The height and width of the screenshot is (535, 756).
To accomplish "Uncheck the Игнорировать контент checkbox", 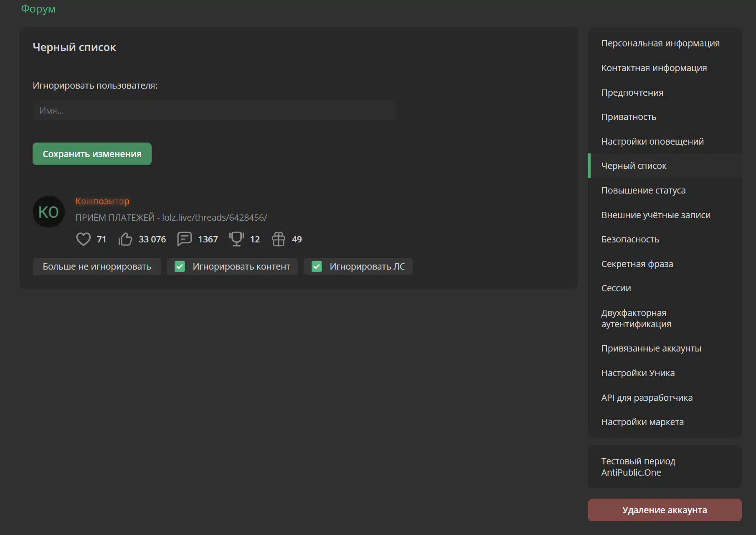I will click(x=180, y=267).
